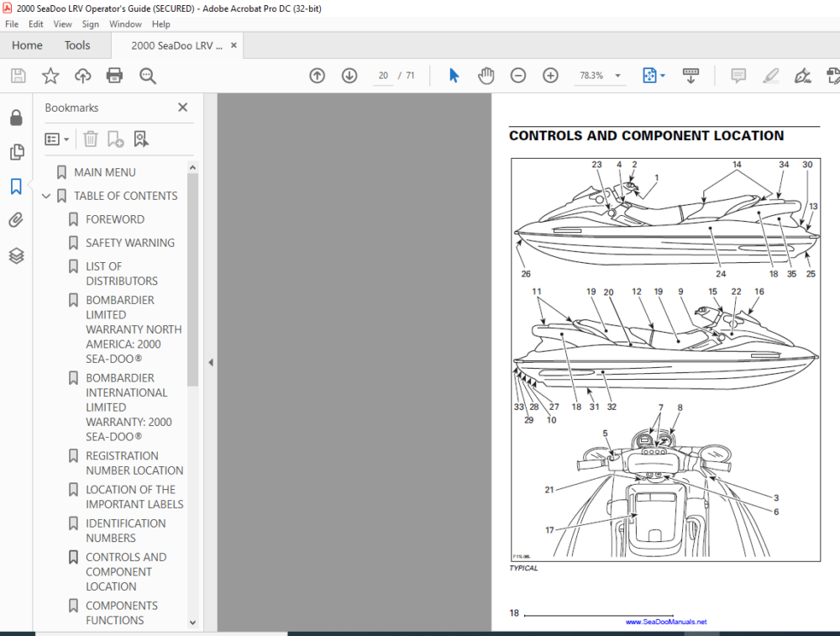Click the fit page tool icon
The image size is (840, 636).
(x=649, y=76)
